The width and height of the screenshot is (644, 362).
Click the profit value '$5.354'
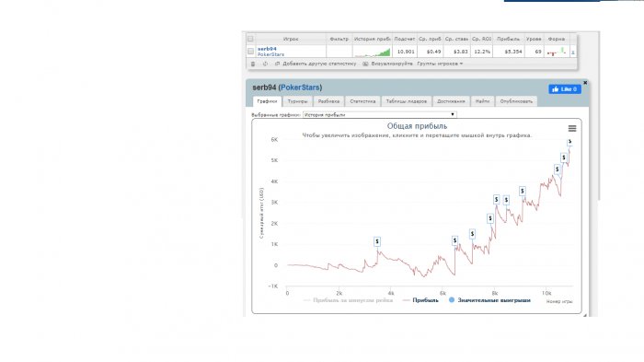point(513,52)
